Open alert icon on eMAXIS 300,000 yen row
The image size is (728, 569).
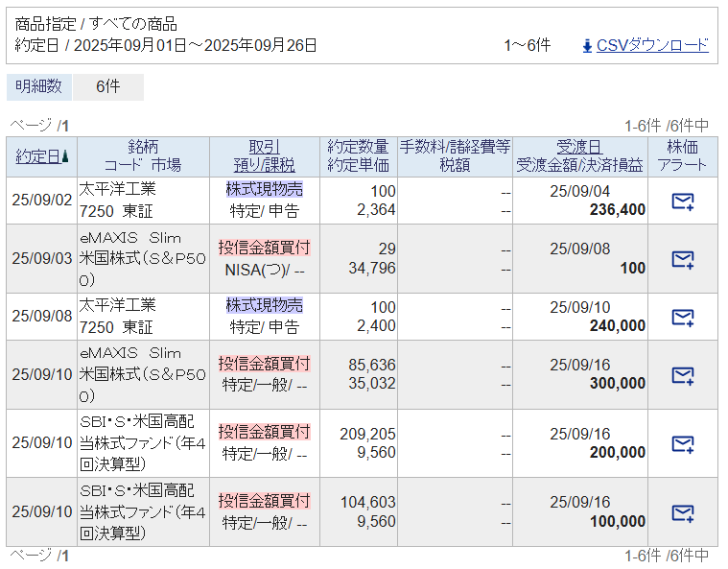682,375
